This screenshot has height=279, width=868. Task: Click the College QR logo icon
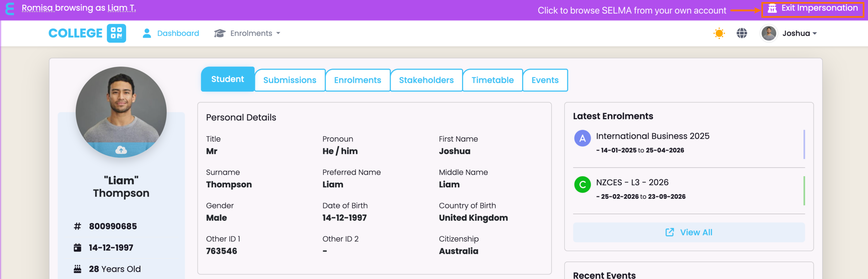click(116, 33)
